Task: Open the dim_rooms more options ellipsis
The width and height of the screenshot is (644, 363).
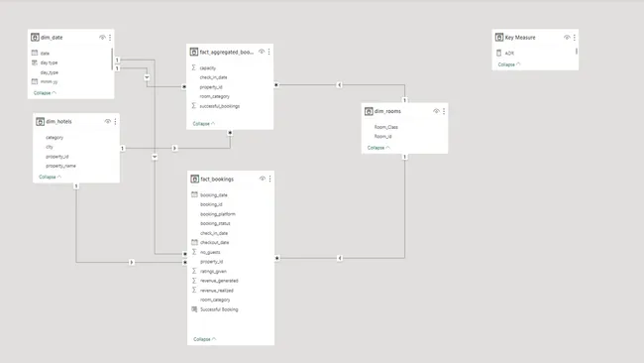Action: tap(444, 111)
